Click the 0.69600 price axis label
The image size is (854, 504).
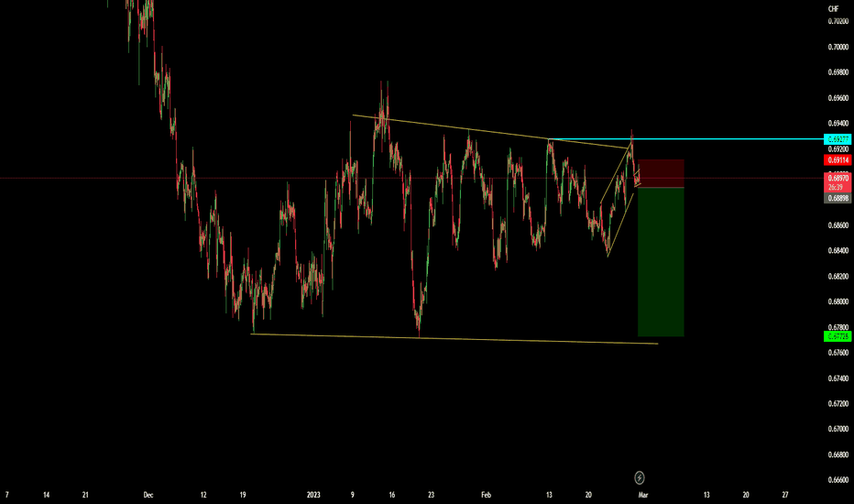pyautogui.click(x=838, y=98)
